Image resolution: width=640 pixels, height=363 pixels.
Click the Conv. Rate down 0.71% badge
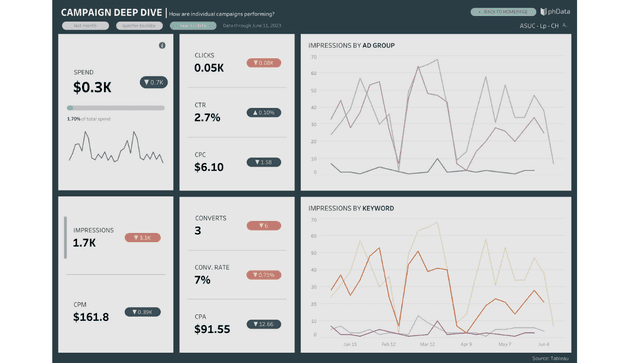pos(264,275)
